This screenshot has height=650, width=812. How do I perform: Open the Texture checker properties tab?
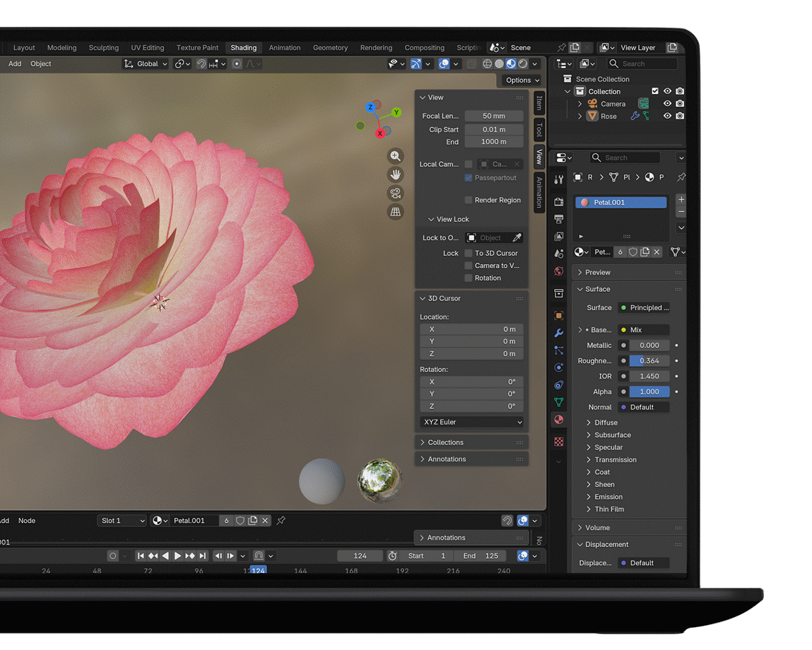point(559,442)
